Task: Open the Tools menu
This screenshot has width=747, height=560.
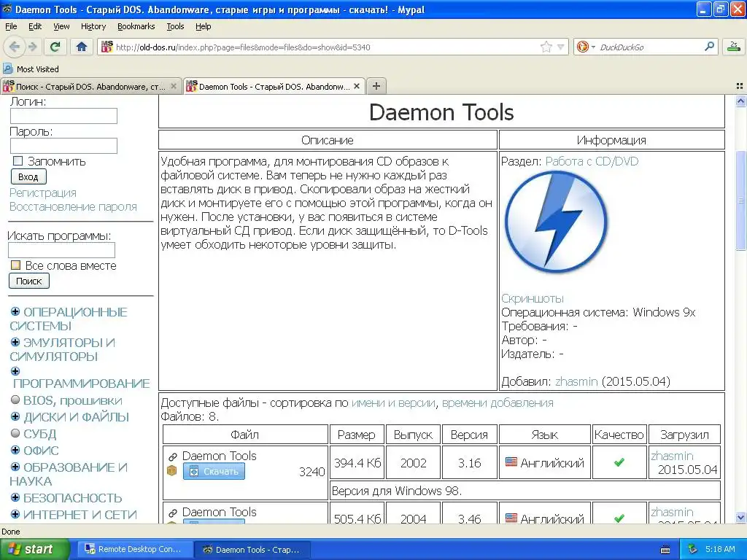Action: click(175, 26)
